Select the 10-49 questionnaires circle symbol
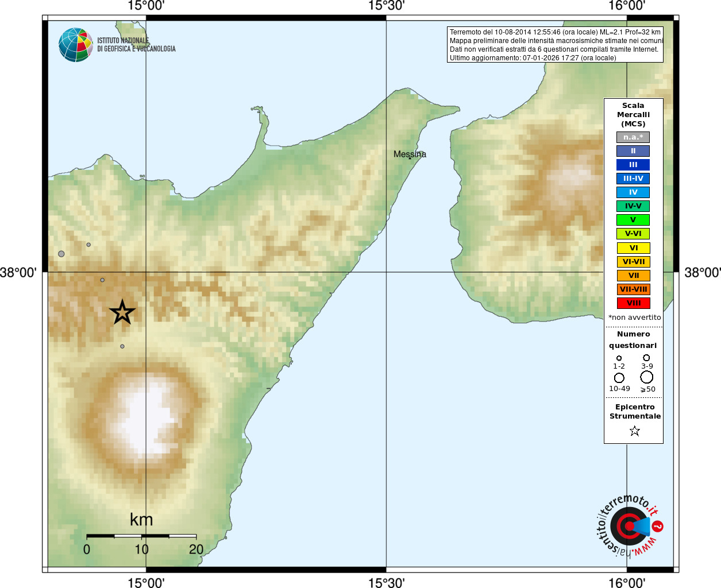The image size is (721, 588). [619, 378]
